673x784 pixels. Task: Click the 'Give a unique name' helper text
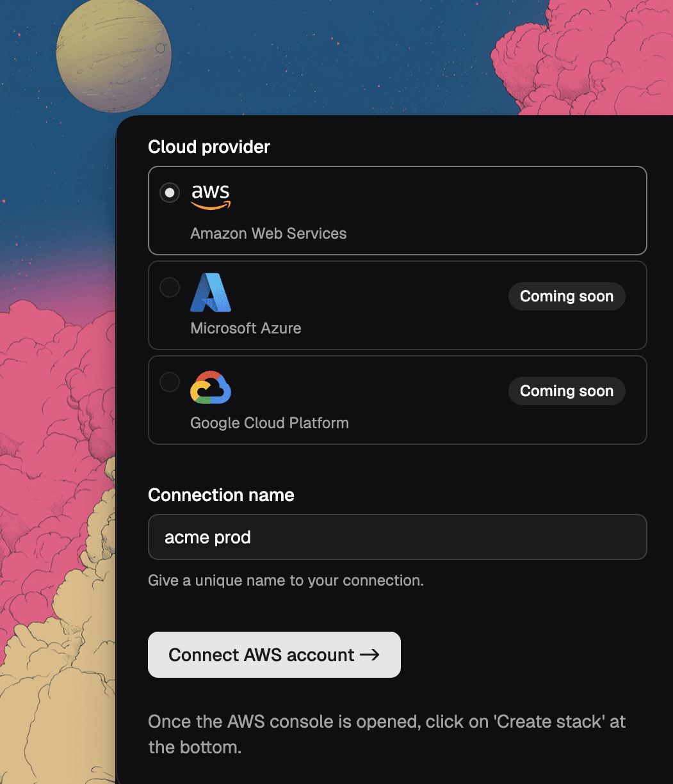pos(286,581)
